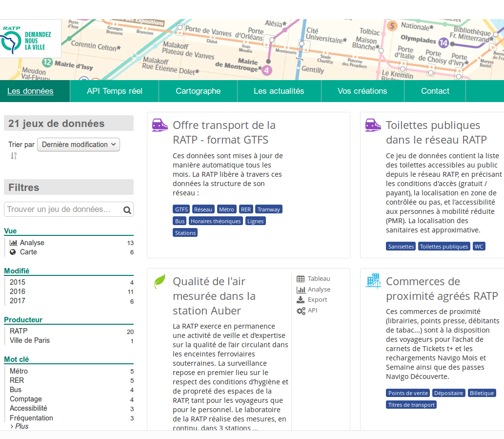The height and width of the screenshot is (439, 504).
Task: Open the Tableau view of Qualité de l'air
Action: [313, 278]
